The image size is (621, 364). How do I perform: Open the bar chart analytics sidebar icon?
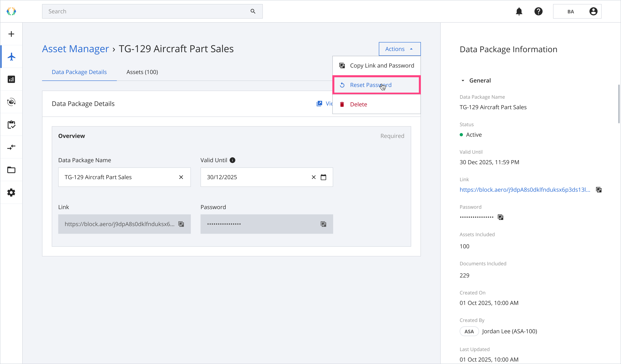(x=11, y=79)
